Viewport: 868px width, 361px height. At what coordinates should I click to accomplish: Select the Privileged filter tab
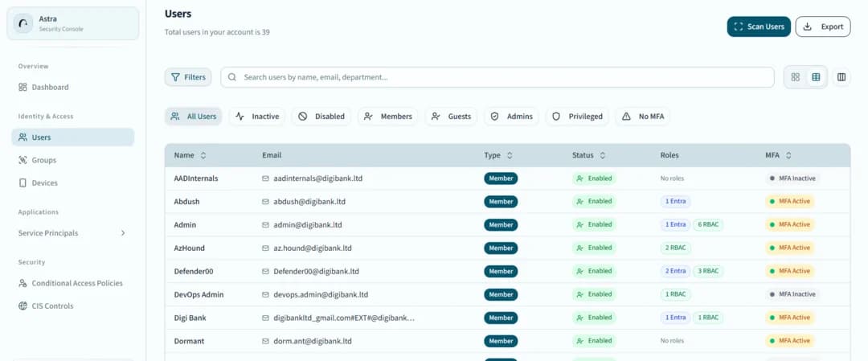tap(577, 117)
